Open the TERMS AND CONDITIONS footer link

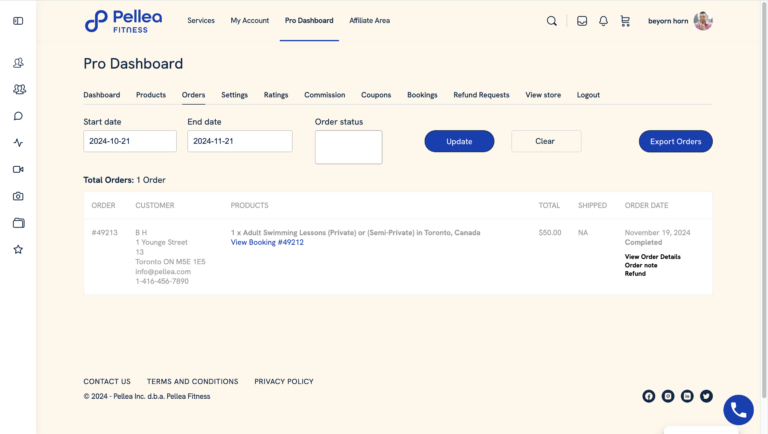[x=192, y=381]
